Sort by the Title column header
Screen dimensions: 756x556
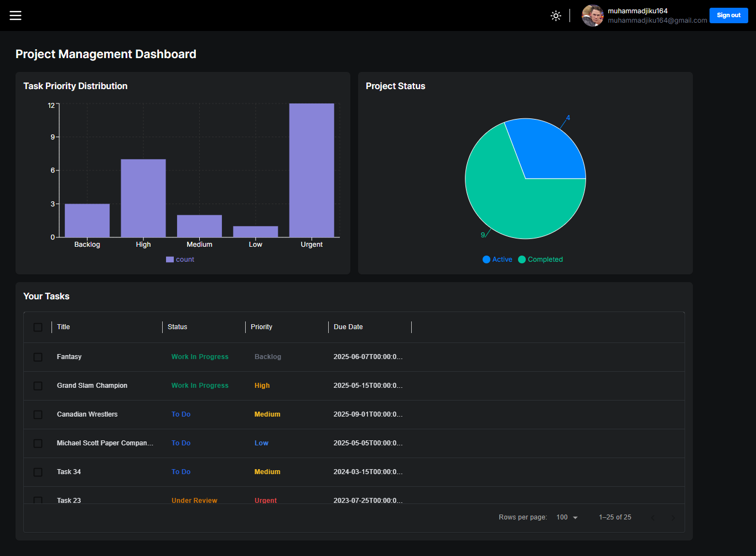point(64,327)
